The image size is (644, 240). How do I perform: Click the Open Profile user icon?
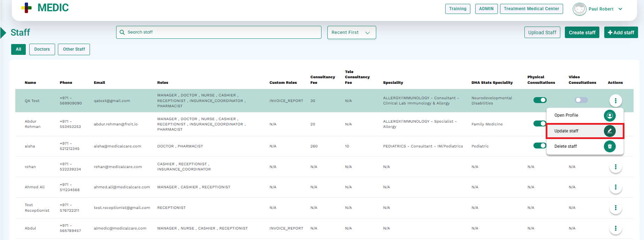609,115
